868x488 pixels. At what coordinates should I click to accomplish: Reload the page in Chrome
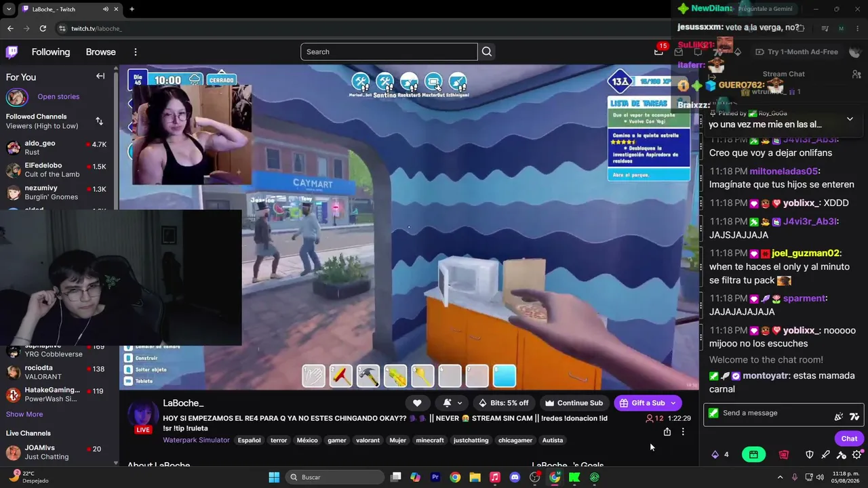click(43, 28)
